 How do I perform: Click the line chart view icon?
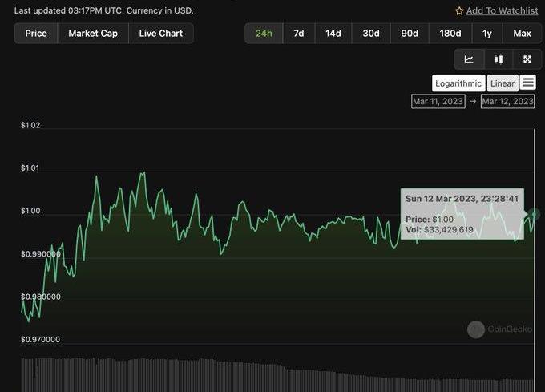pyautogui.click(x=469, y=59)
